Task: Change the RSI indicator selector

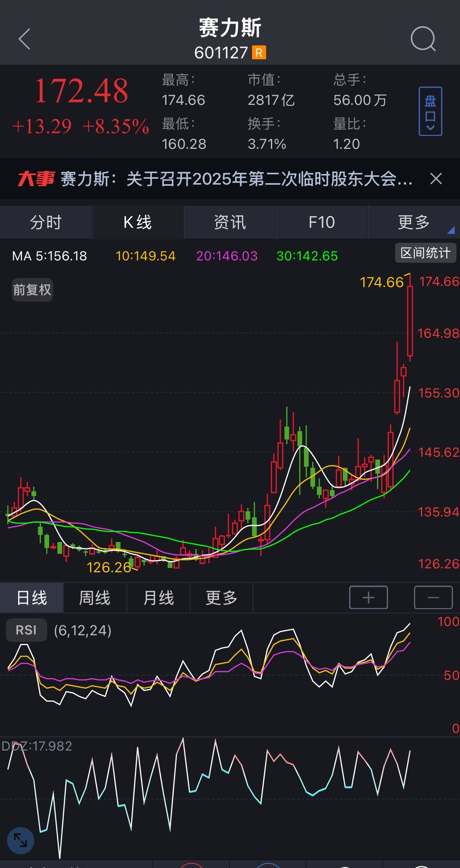Action: tap(26, 630)
